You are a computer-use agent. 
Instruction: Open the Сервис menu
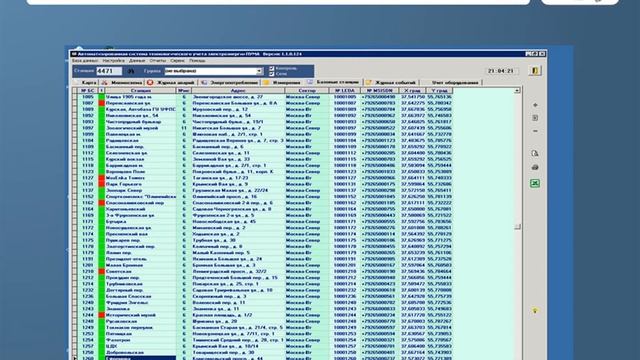tap(178, 60)
